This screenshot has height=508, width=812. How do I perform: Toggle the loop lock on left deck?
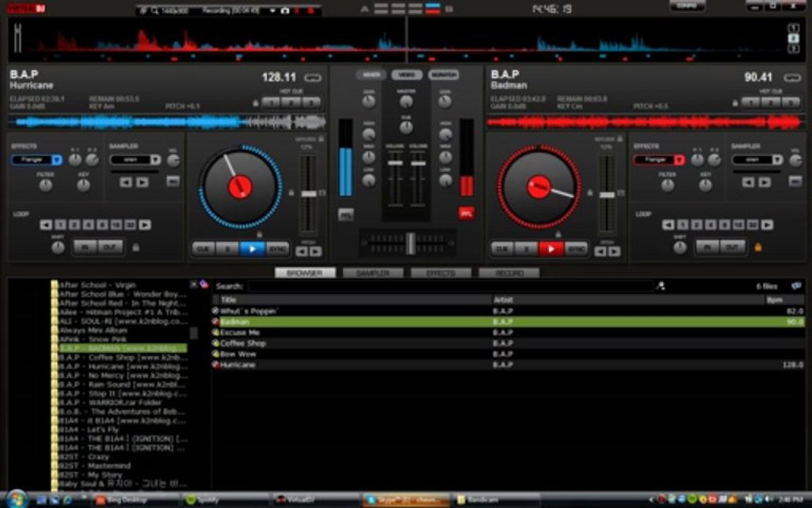(x=135, y=247)
